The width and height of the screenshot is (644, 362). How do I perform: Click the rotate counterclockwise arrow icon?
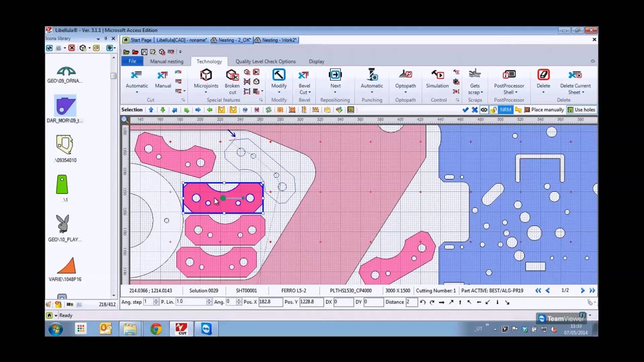[423, 302]
